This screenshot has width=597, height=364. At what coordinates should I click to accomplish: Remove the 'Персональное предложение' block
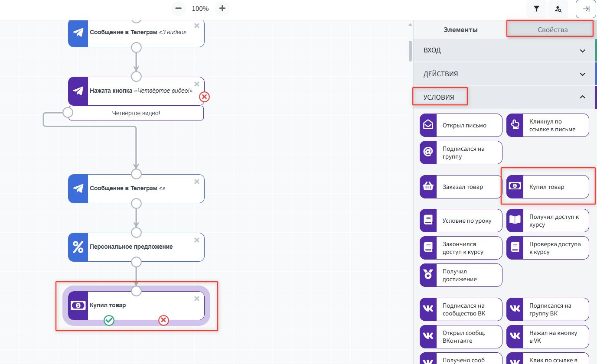(x=197, y=240)
